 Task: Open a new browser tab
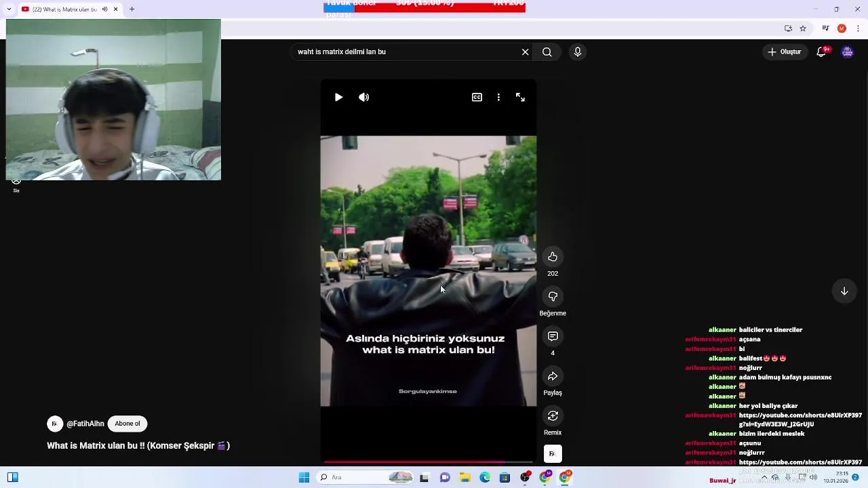click(x=132, y=9)
